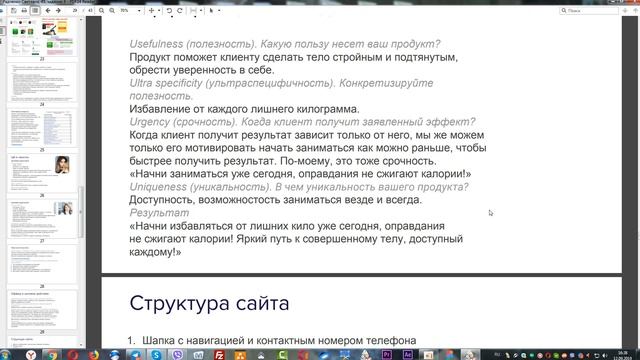Viewport: 640px width, 360px height.
Task: Open the dropdown beside the fit width icon
Action: pos(201,11)
